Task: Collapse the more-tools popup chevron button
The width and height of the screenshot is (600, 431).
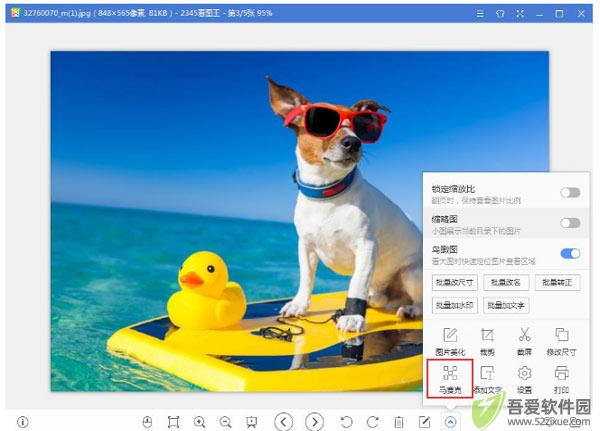Action: point(450,422)
